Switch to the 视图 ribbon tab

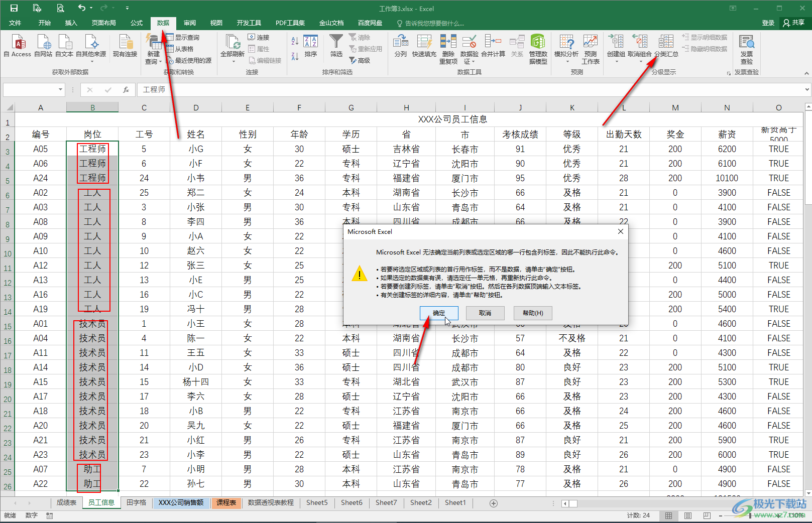pyautogui.click(x=216, y=23)
